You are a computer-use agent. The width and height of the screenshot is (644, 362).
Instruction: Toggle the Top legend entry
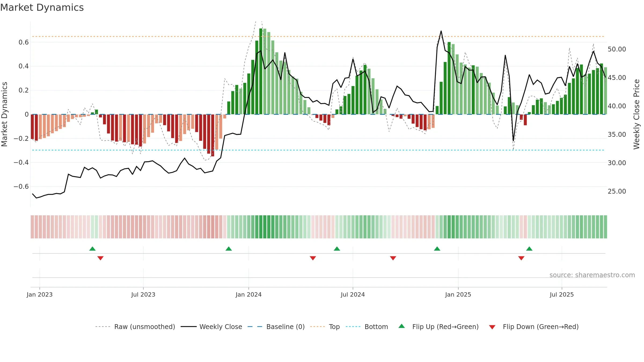[x=325, y=327]
